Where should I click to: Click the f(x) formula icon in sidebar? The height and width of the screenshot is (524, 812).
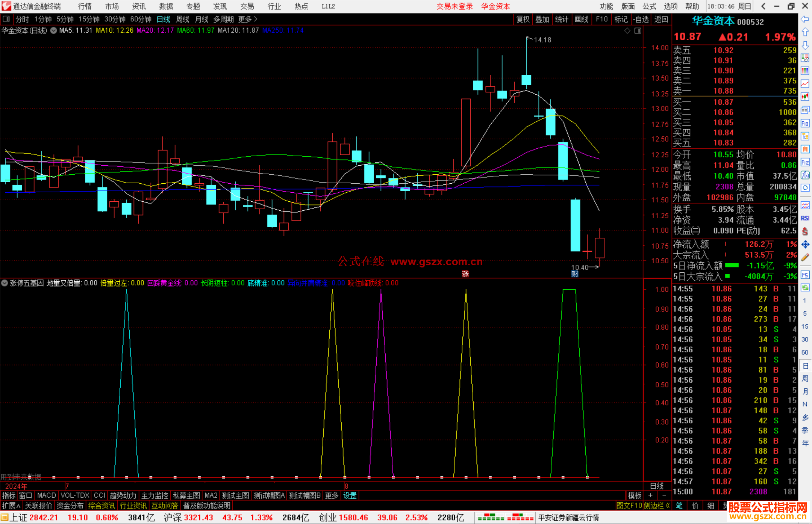click(805, 175)
